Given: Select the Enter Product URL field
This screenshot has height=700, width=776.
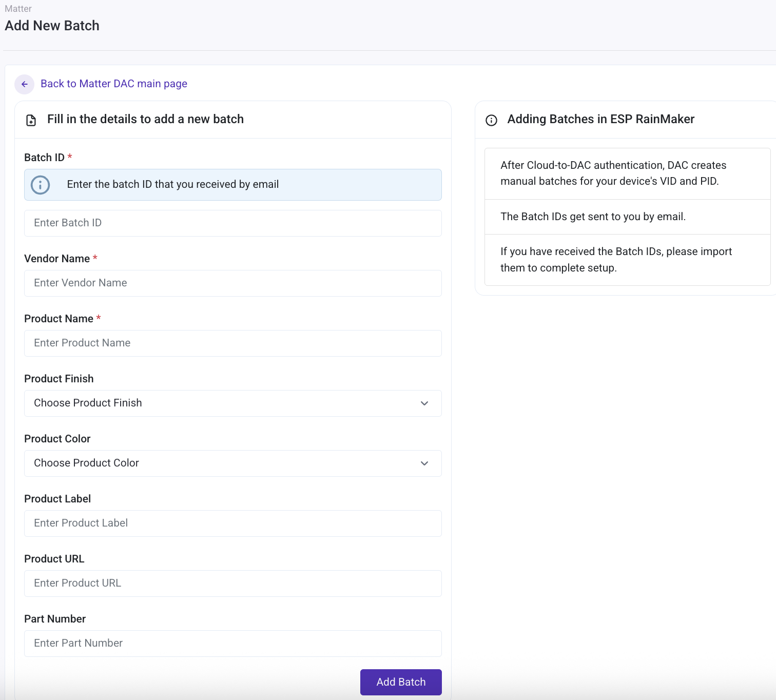Looking at the screenshot, I should [x=232, y=583].
